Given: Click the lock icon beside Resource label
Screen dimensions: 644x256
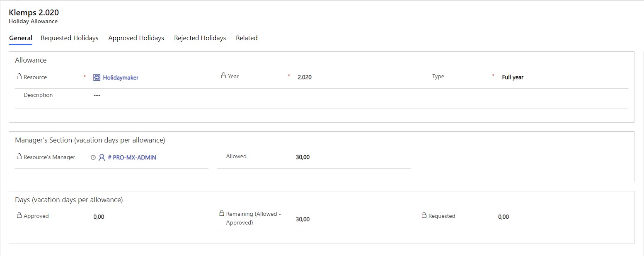Looking at the screenshot, I should pyautogui.click(x=19, y=77).
